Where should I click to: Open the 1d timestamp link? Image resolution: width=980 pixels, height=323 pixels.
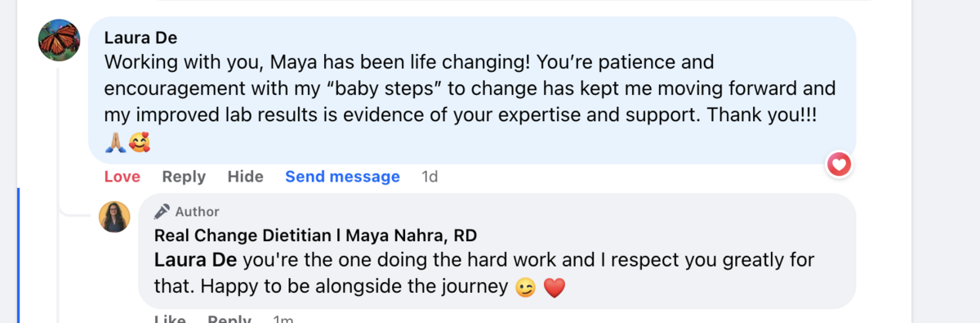point(430,177)
